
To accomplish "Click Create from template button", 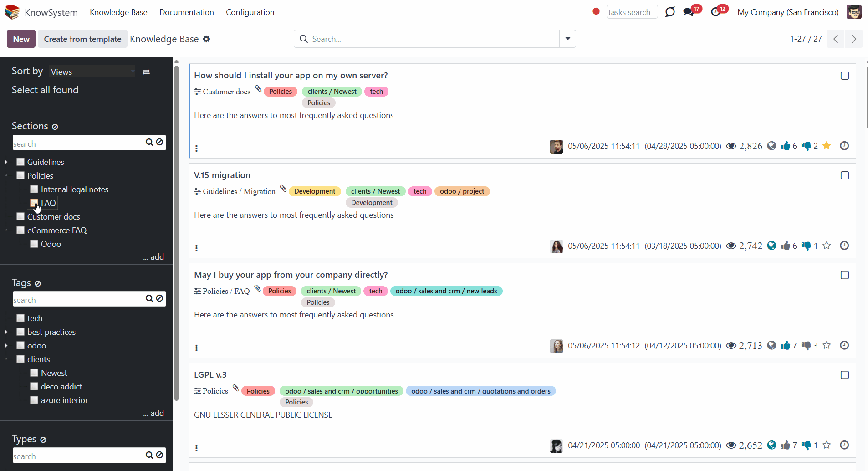I will tap(82, 39).
